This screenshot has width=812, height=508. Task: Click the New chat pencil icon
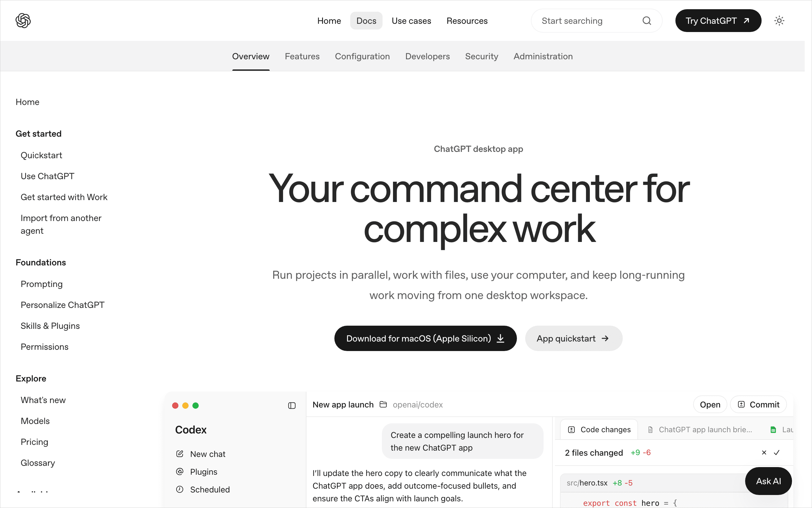tap(180, 454)
